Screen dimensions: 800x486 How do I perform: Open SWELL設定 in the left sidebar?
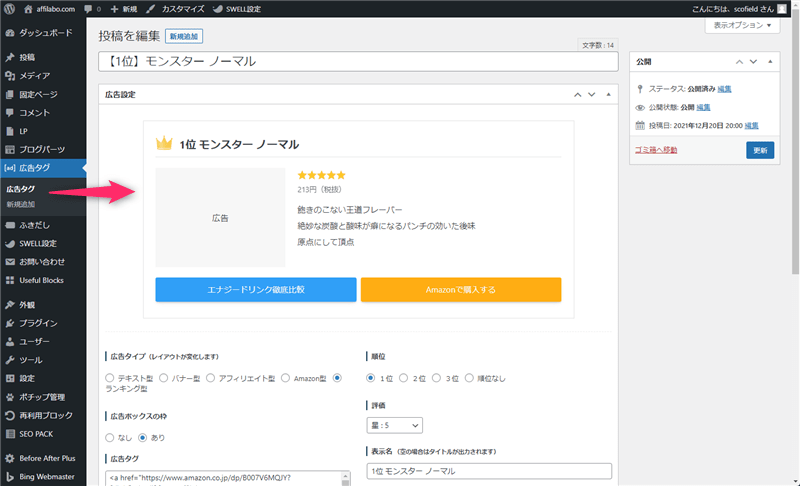coord(43,243)
